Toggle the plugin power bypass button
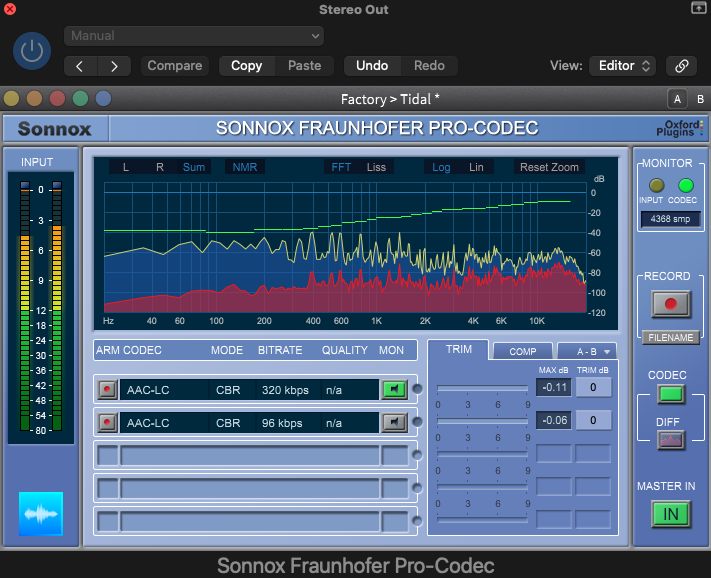Image resolution: width=711 pixels, height=578 pixels. (32, 51)
